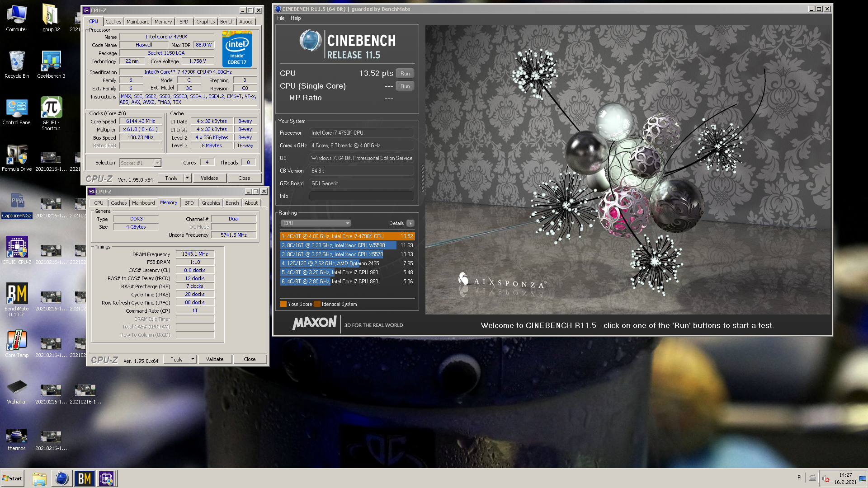Click the Windows Start button
Image resolution: width=868 pixels, height=488 pixels.
(x=13, y=479)
